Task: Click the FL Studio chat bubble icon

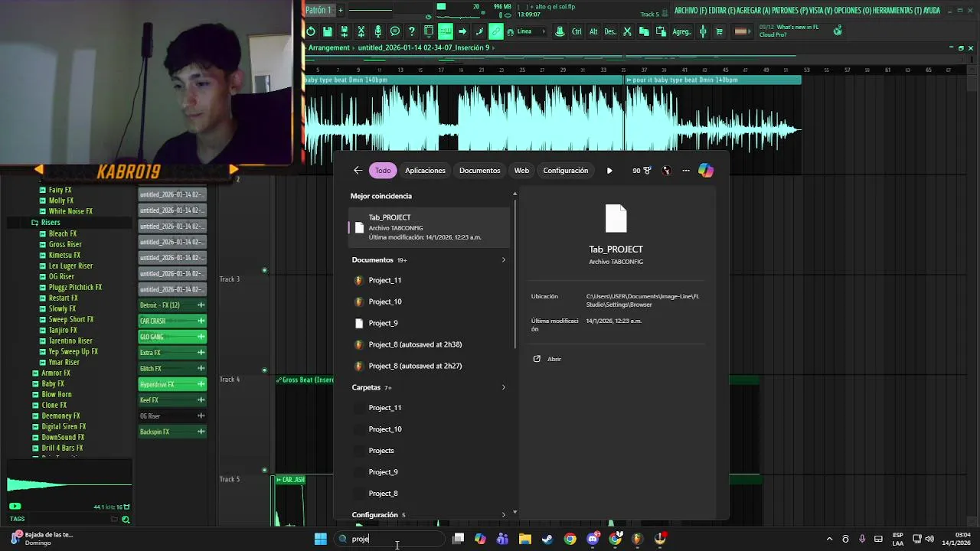Action: pyautogui.click(x=394, y=31)
